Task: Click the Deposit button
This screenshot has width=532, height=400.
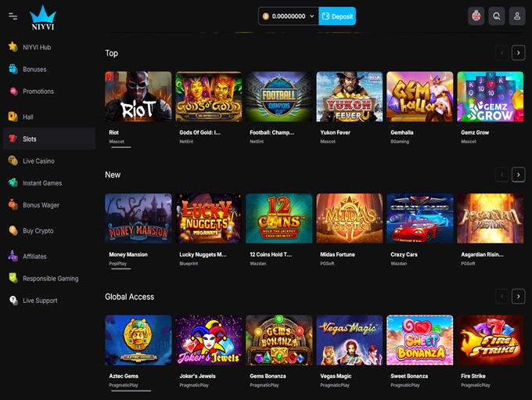Action: pyautogui.click(x=337, y=16)
